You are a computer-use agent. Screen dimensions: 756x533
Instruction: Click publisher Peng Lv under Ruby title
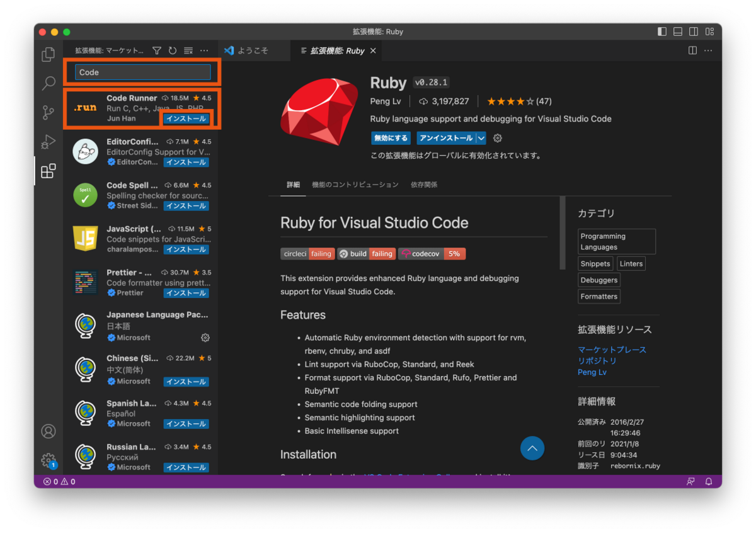pos(386,101)
